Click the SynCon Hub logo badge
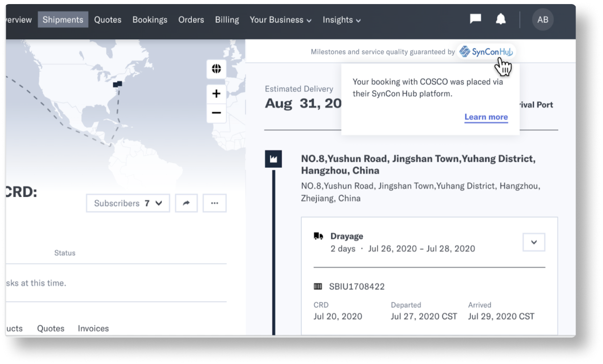Viewport: 603px width, 364px height. [486, 51]
